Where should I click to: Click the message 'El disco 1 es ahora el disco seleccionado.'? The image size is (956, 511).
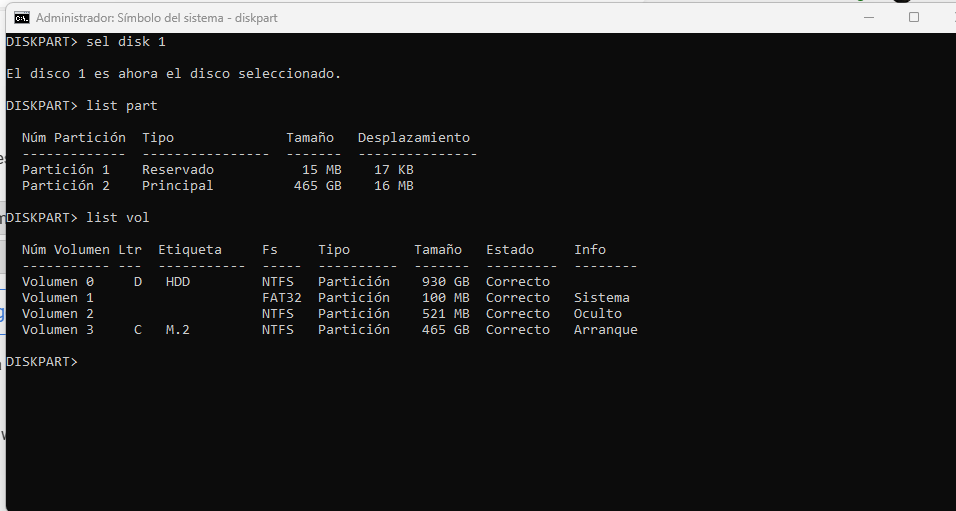coord(174,74)
